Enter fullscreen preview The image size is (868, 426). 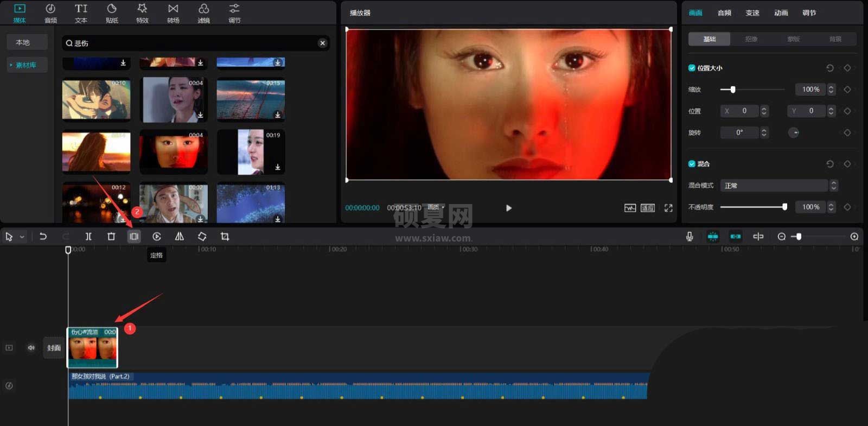tap(668, 208)
